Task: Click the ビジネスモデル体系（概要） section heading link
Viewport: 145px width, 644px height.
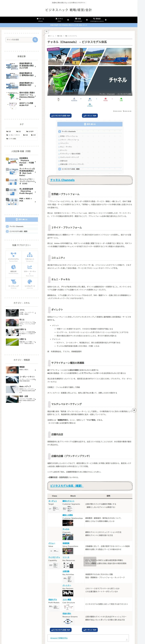Action: (67, 486)
